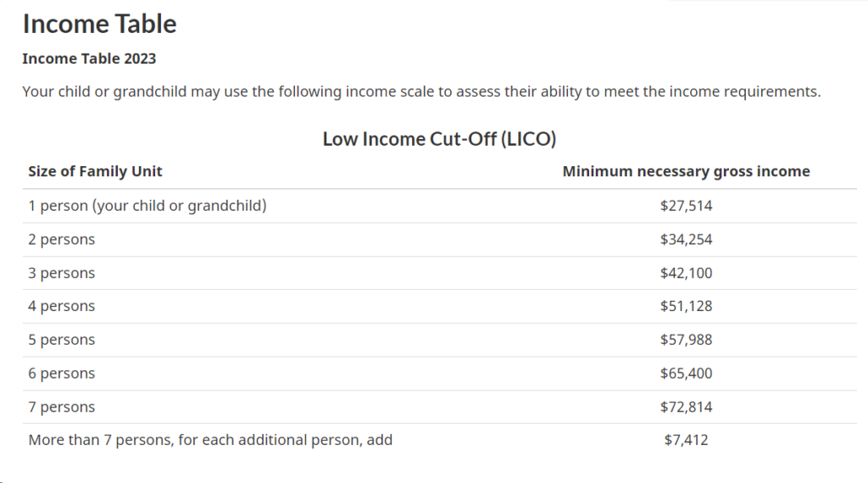Click the Minimum necessary gross income header
868x483 pixels.
pyautogui.click(x=686, y=171)
